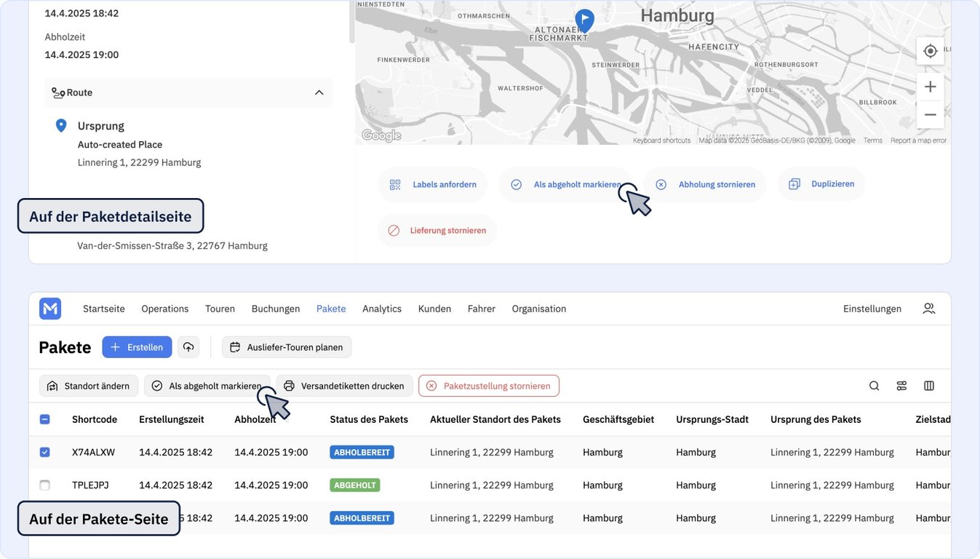980x559 pixels.
Task: Click ABHOLBEREIT badge in X74ALXW row
Action: tap(362, 452)
